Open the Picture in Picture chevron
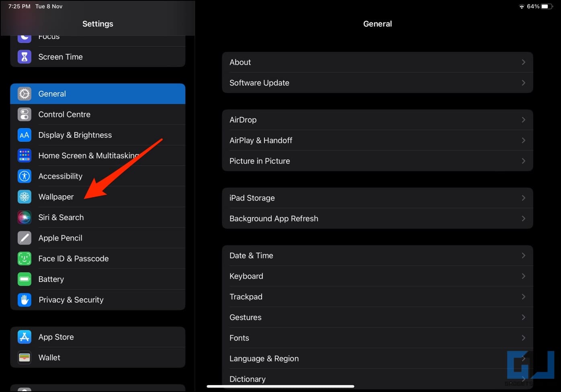This screenshot has height=392, width=561. click(523, 161)
